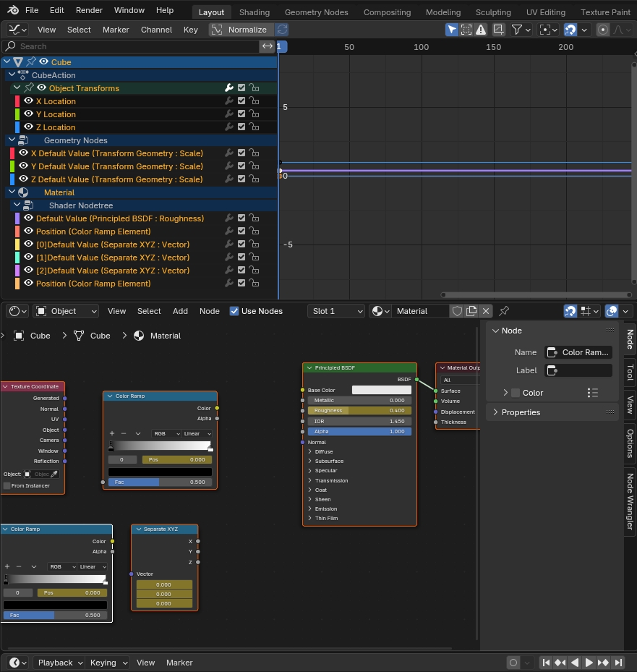Collapse the Cube channel group

(7, 62)
